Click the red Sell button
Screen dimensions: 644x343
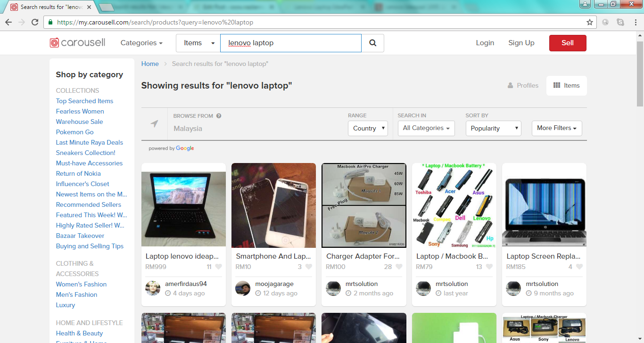pyautogui.click(x=567, y=42)
